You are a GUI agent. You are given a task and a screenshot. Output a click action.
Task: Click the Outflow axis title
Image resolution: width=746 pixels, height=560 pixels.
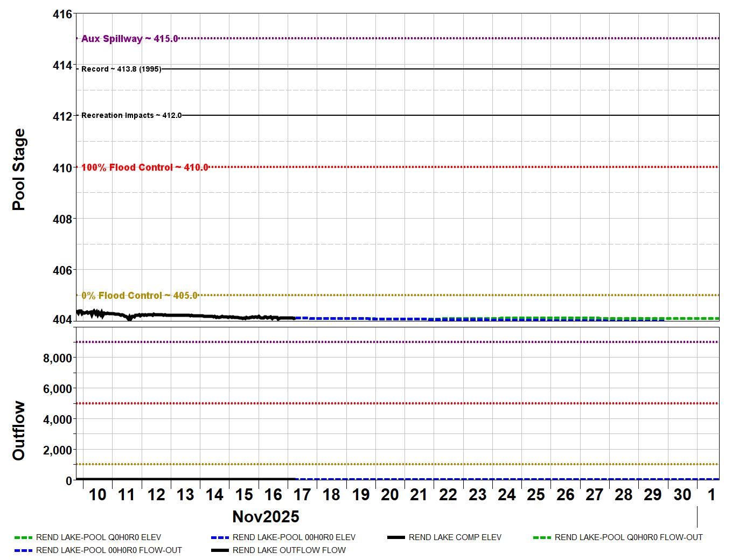(x=19, y=430)
